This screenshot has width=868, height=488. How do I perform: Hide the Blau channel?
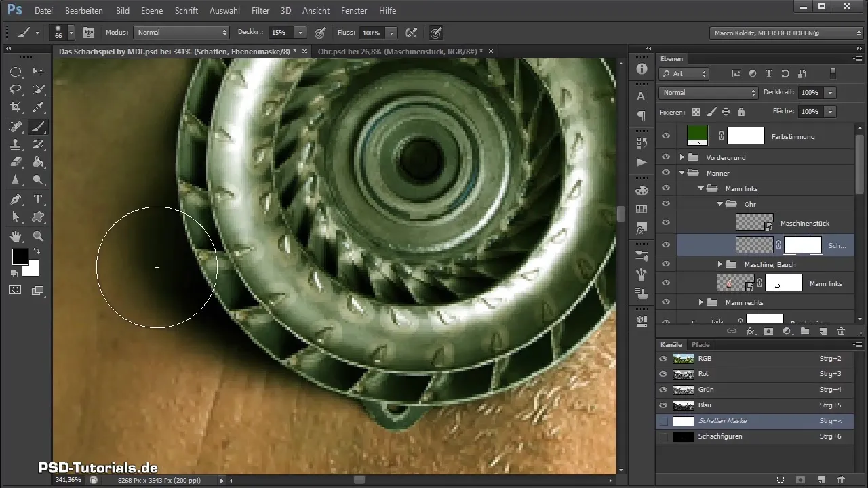click(x=664, y=405)
